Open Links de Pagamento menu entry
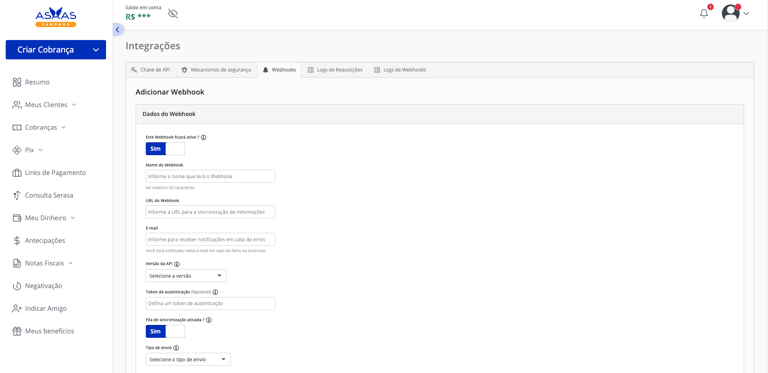768x373 pixels. pos(56,173)
